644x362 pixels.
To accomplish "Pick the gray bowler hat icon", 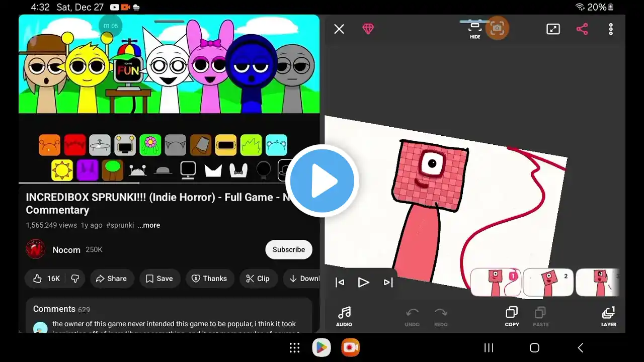I will [163, 170].
